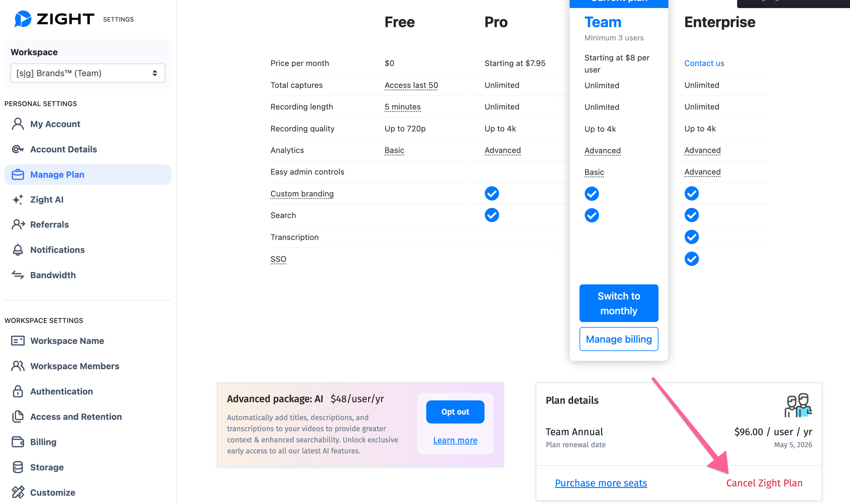850x504 pixels.
Task: Open My Account via person icon
Action: (x=18, y=124)
